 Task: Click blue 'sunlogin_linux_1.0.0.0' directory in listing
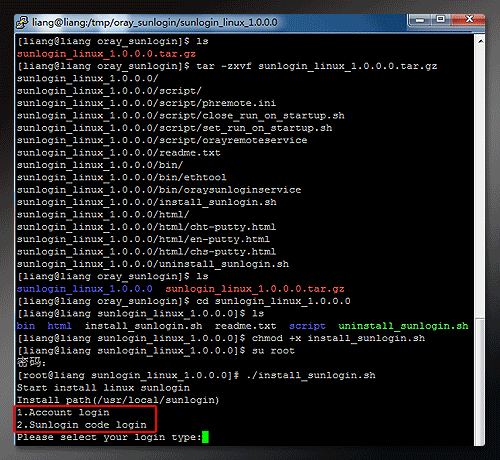85,289
